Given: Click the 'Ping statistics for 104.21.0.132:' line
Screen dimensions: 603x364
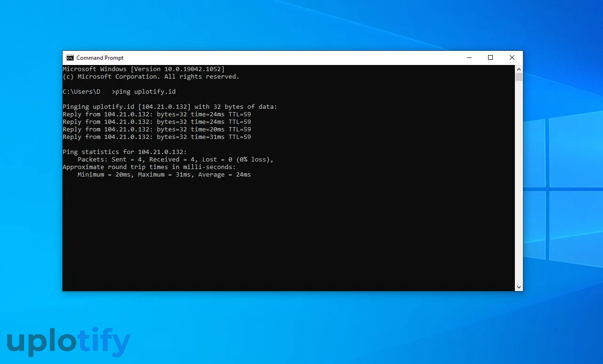Looking at the screenshot, I should (125, 152).
